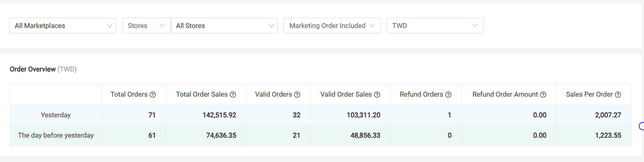This screenshot has height=162, width=644.
Task: Click the Refund Orders help icon
Action: click(x=448, y=95)
